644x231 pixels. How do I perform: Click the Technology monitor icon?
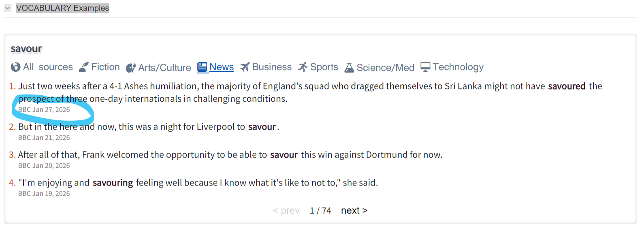click(425, 67)
